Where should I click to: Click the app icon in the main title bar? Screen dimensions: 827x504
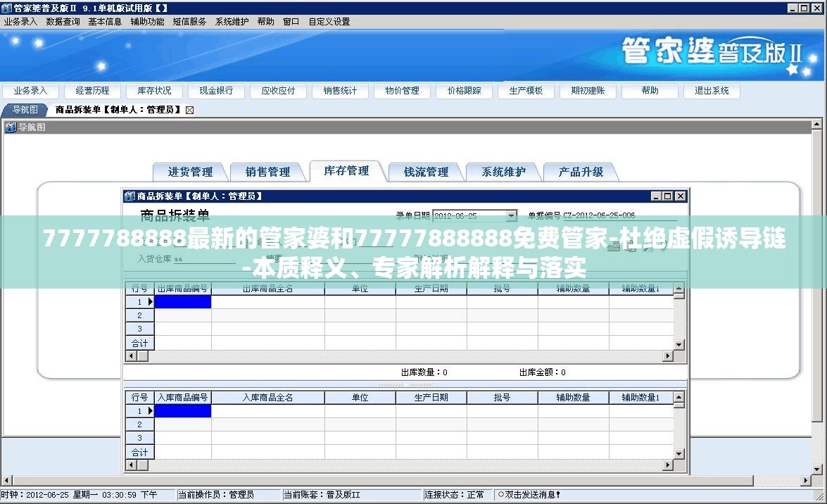pos(7,7)
